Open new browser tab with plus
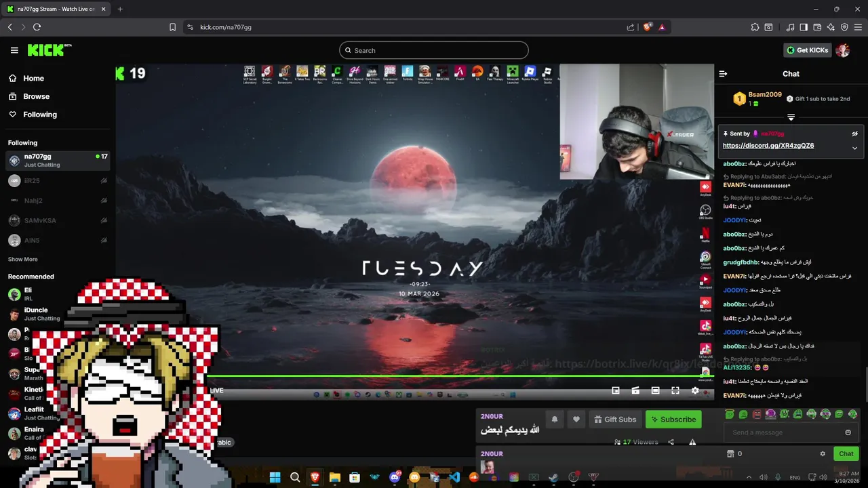 (120, 9)
